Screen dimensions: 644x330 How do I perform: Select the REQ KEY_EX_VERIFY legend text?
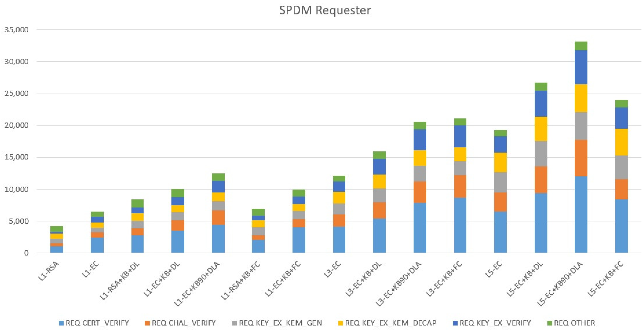495,323
